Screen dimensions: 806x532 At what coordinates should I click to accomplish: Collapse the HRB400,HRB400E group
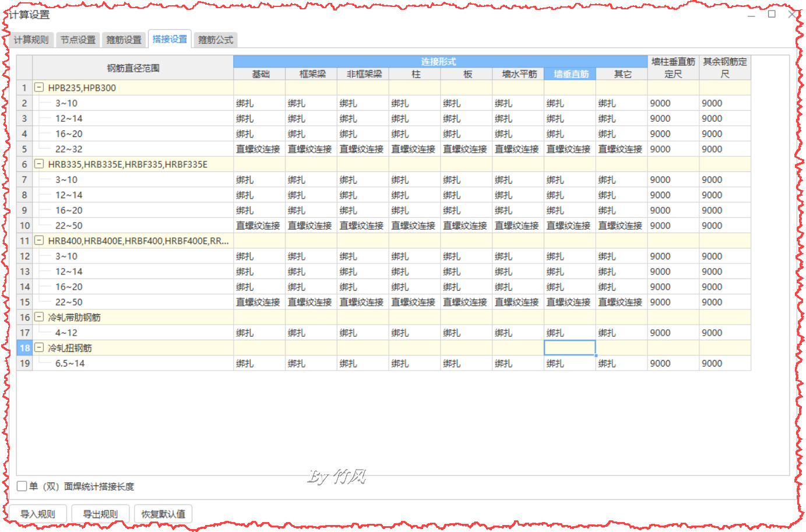39,240
